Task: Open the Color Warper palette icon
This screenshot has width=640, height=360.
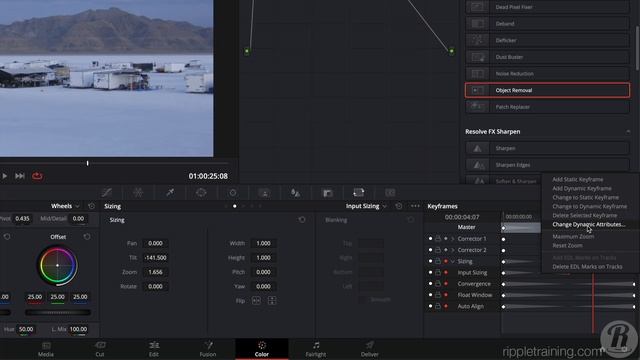Action: 138,193
